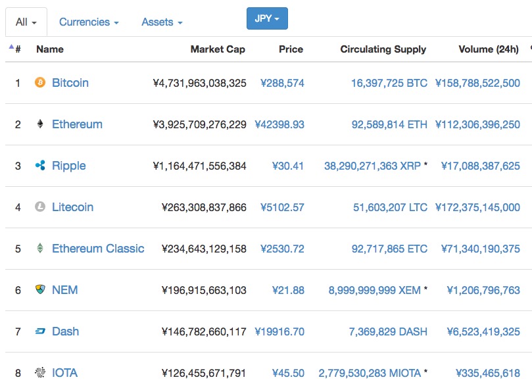Open the Dash name link
Screen dimensions: 532x392
click(x=65, y=331)
